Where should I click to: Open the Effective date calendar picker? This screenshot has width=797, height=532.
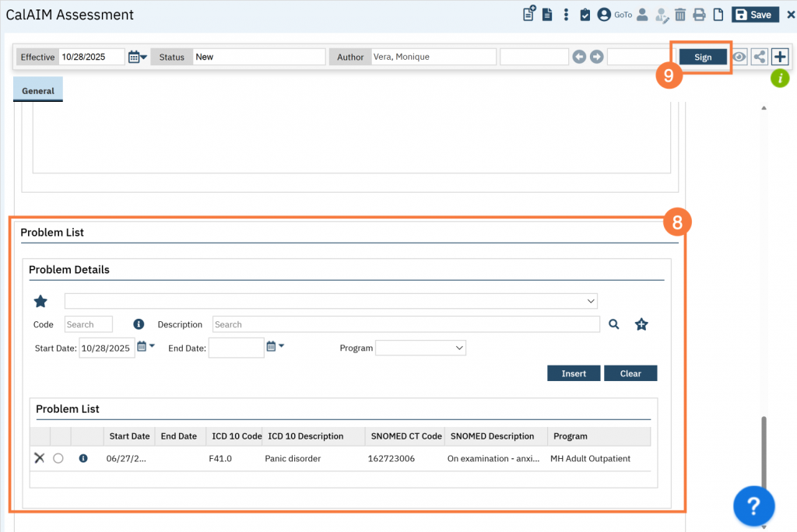tap(137, 57)
